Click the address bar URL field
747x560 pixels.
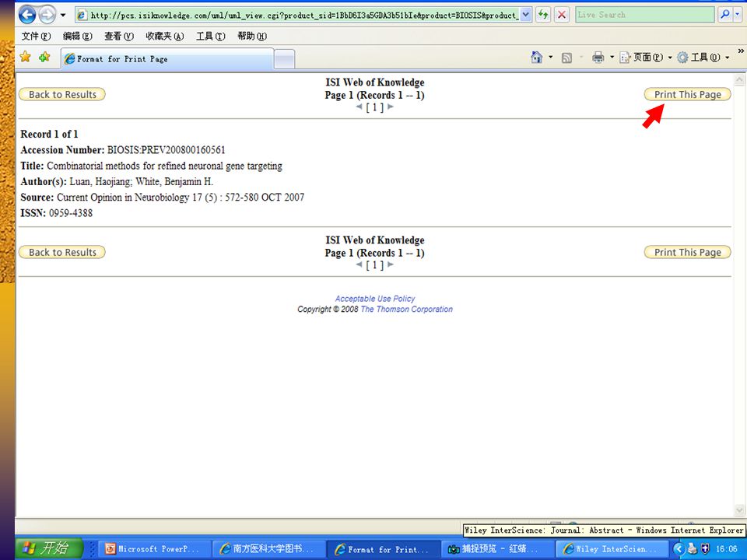(x=303, y=16)
